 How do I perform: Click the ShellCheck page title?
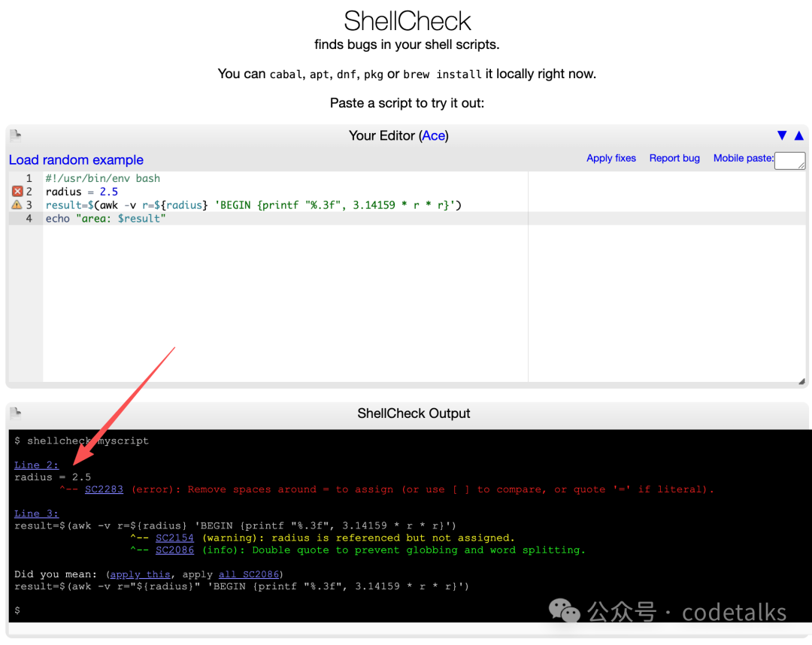407,21
